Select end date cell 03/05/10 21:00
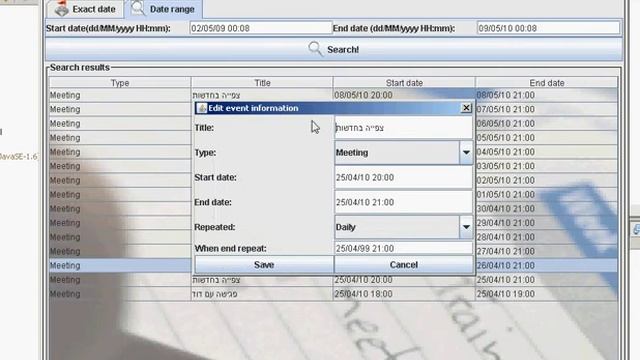 tap(547, 166)
